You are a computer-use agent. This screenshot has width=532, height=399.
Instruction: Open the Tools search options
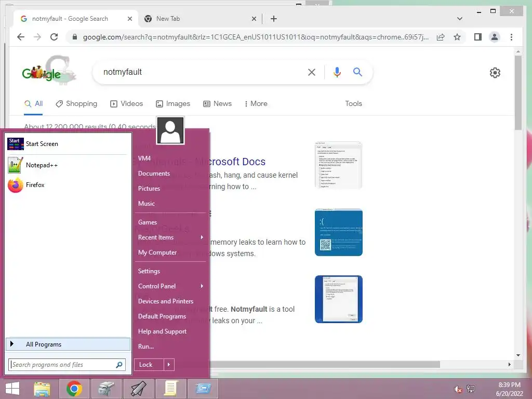353,104
